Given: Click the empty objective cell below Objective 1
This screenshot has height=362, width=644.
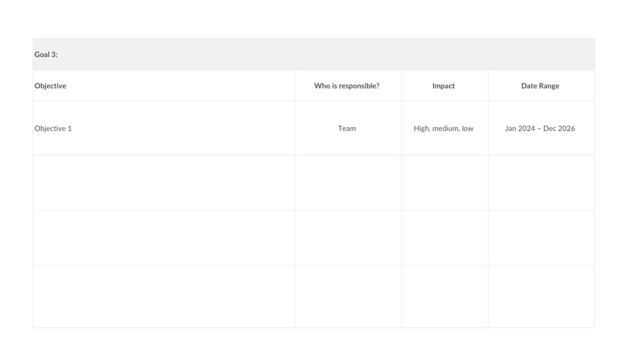Looking at the screenshot, I should point(164,183).
